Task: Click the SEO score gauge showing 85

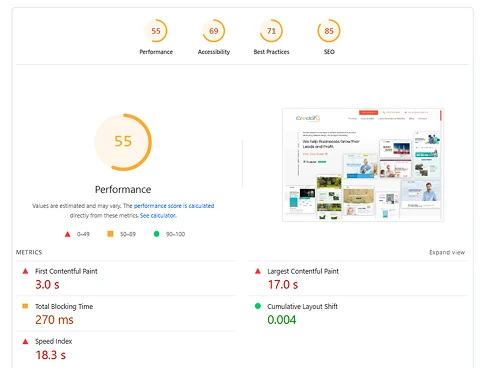Action: (x=329, y=31)
